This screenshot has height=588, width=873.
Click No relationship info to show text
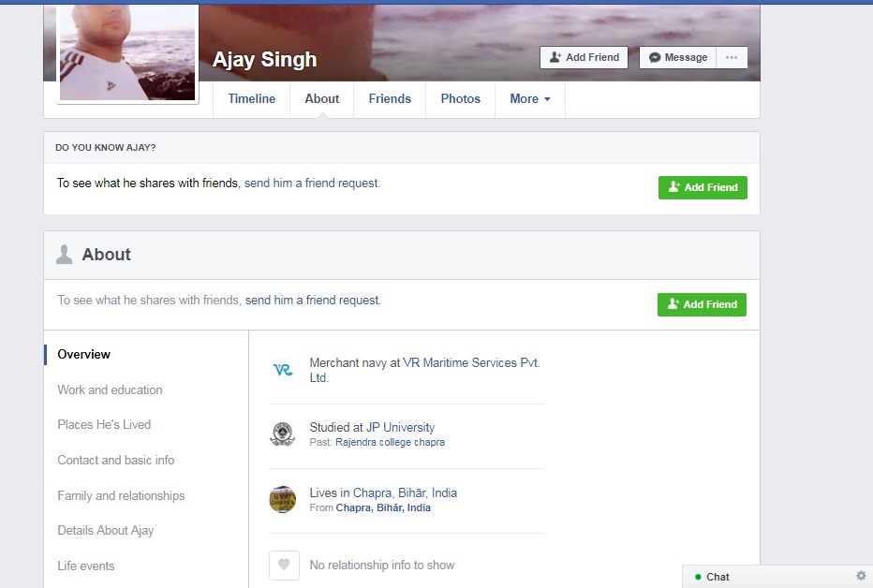coord(382,566)
